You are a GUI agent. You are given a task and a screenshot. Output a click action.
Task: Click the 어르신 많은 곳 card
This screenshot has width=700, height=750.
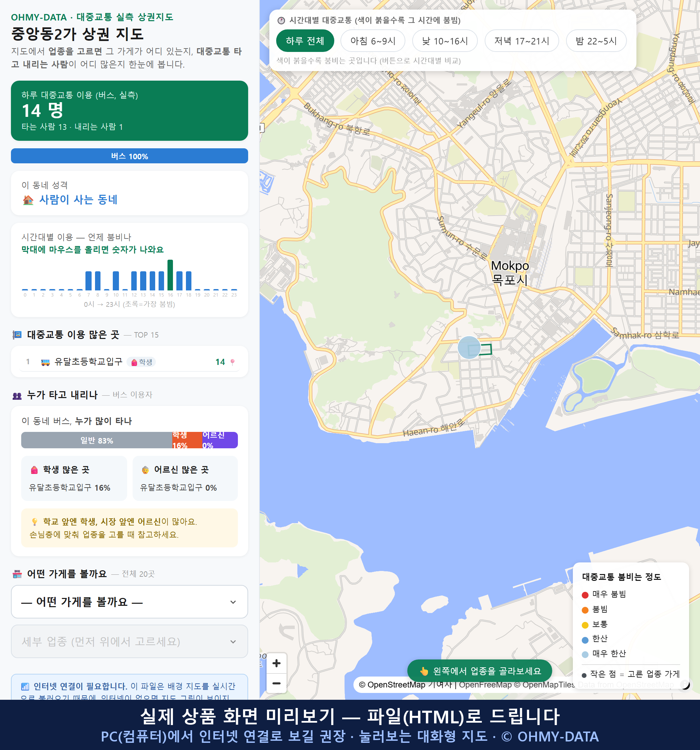[x=185, y=478]
